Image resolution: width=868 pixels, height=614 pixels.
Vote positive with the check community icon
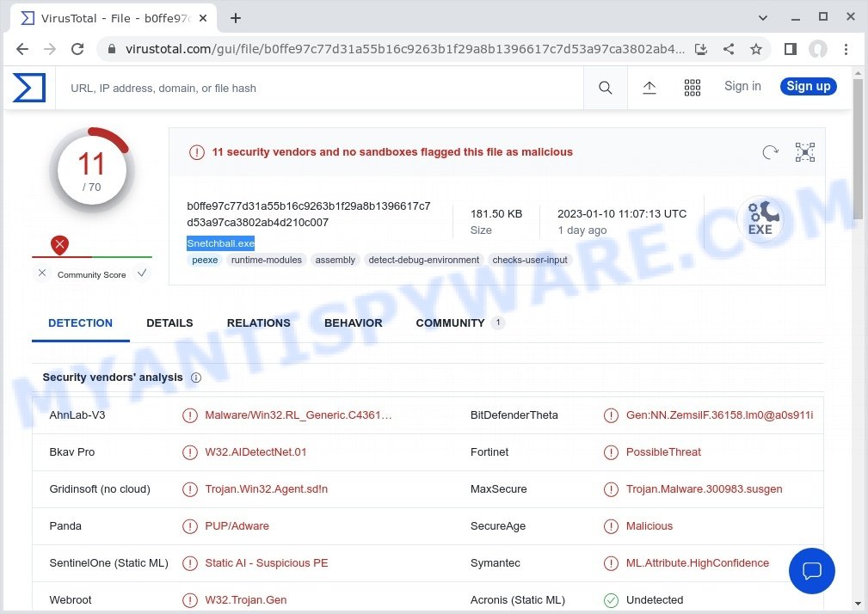142,273
